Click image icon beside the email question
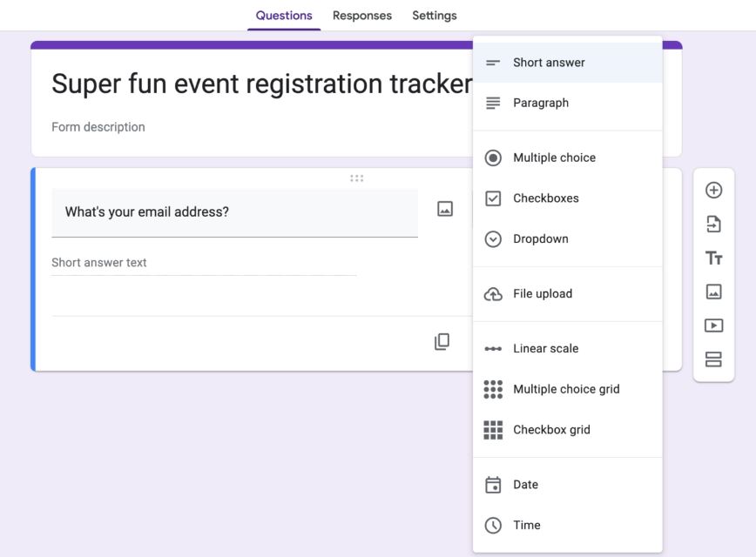This screenshot has height=557, width=756. [445, 209]
